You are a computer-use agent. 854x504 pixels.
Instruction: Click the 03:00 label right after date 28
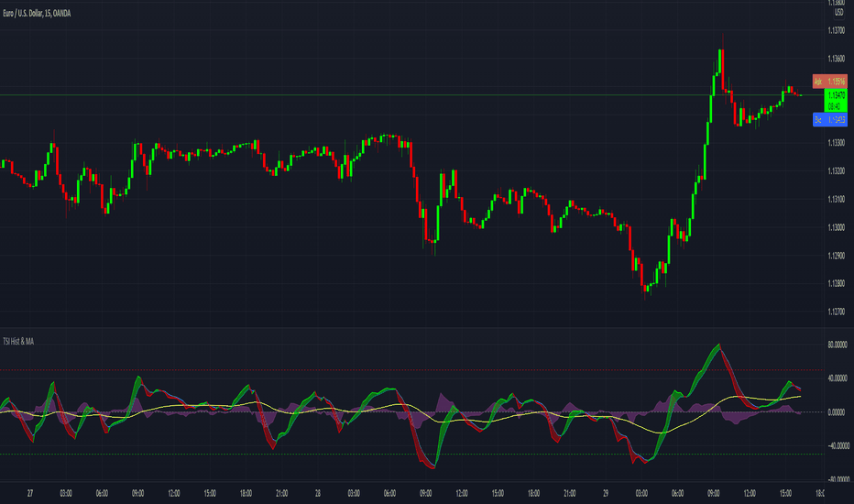[354, 494]
